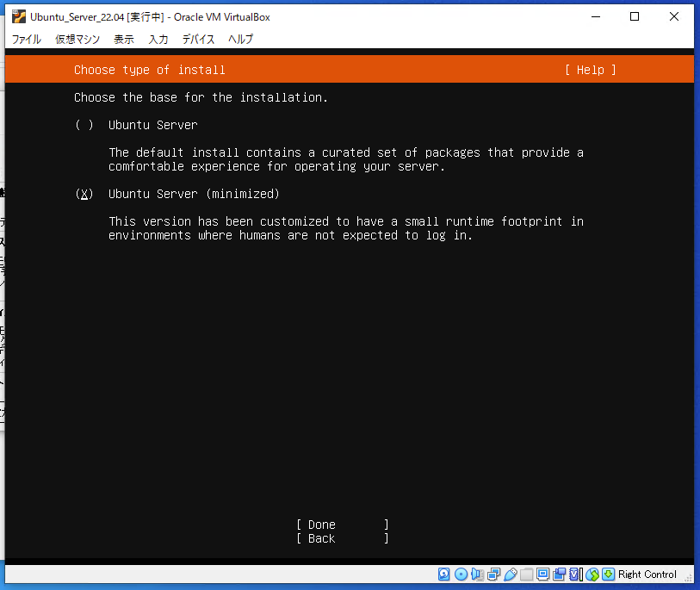
Task: Open the ファイル menu
Action: 27,40
